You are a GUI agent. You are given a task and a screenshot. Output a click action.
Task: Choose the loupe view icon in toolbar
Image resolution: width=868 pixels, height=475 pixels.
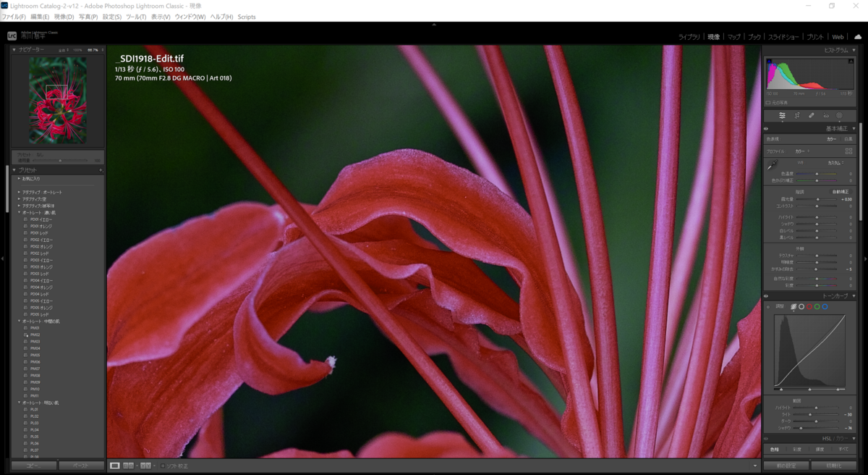pos(115,466)
